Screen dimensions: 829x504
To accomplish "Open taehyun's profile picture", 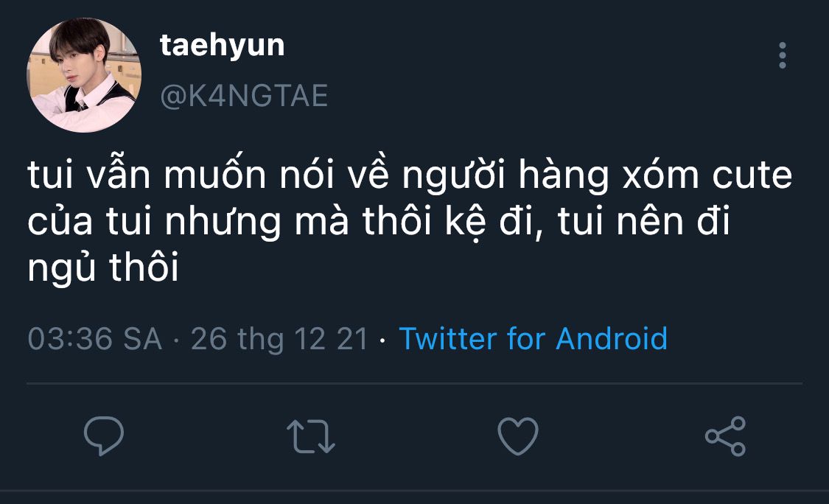I will tap(83, 74).
